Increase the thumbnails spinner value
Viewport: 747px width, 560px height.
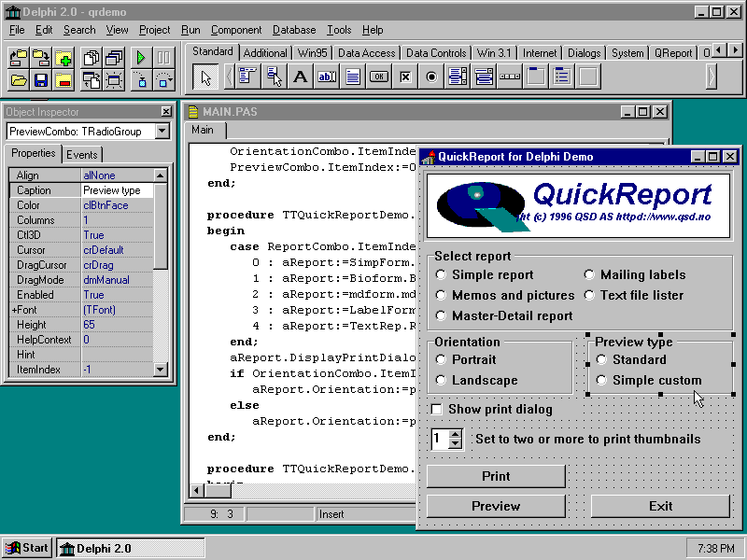coord(455,434)
